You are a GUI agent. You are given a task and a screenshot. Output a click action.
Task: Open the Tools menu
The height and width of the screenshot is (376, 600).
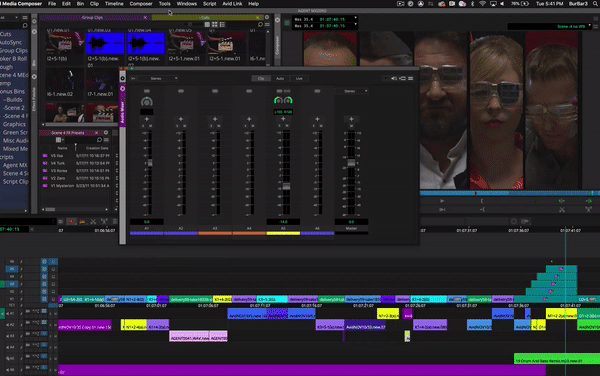165,4
